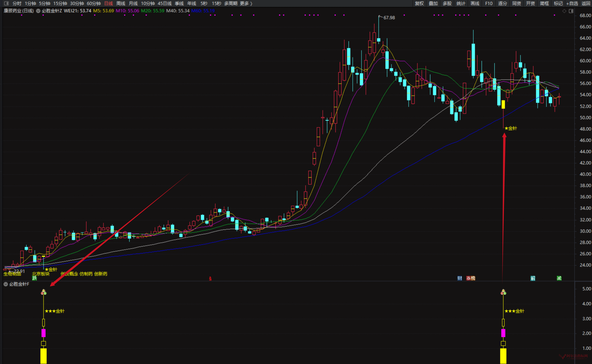Add stock with +自选 button
Image resolution: width=592 pixels, height=364 pixels.
coord(572,3)
